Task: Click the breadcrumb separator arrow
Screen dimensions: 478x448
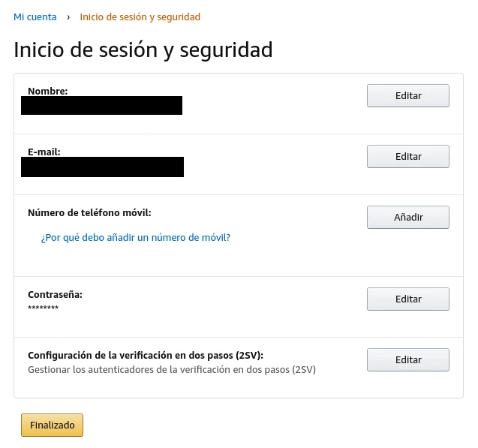Action: click(68, 17)
